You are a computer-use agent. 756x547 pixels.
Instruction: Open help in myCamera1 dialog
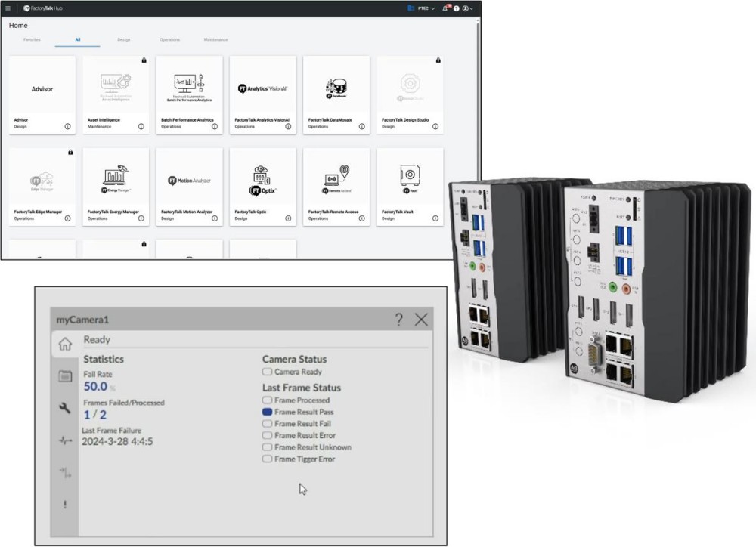(398, 319)
